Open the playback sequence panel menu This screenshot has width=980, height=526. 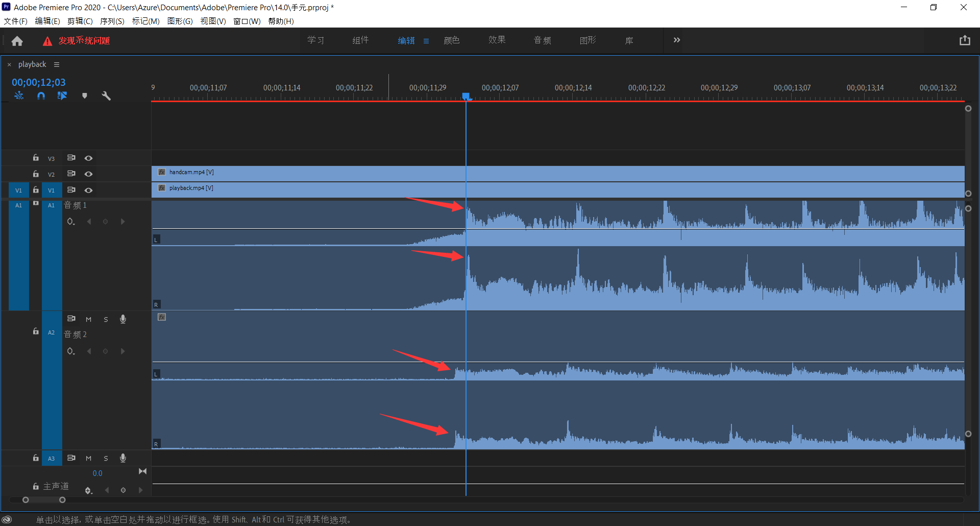click(57, 64)
